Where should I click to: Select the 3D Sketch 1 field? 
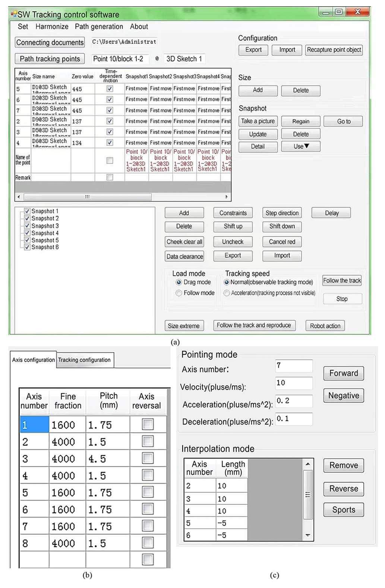(x=184, y=59)
